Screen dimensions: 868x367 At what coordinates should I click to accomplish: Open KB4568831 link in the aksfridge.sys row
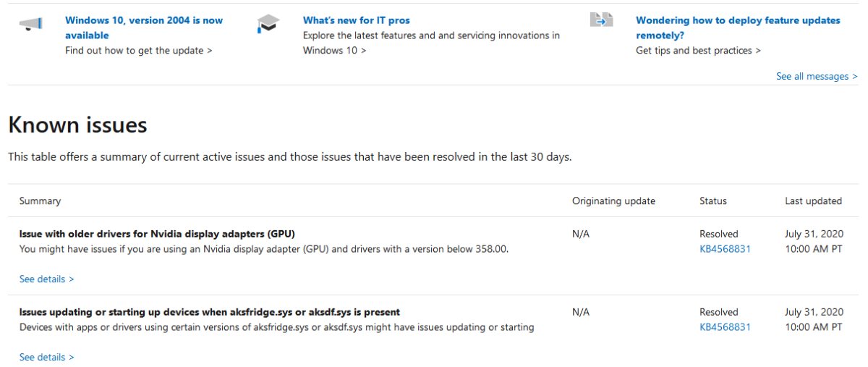[725, 326]
